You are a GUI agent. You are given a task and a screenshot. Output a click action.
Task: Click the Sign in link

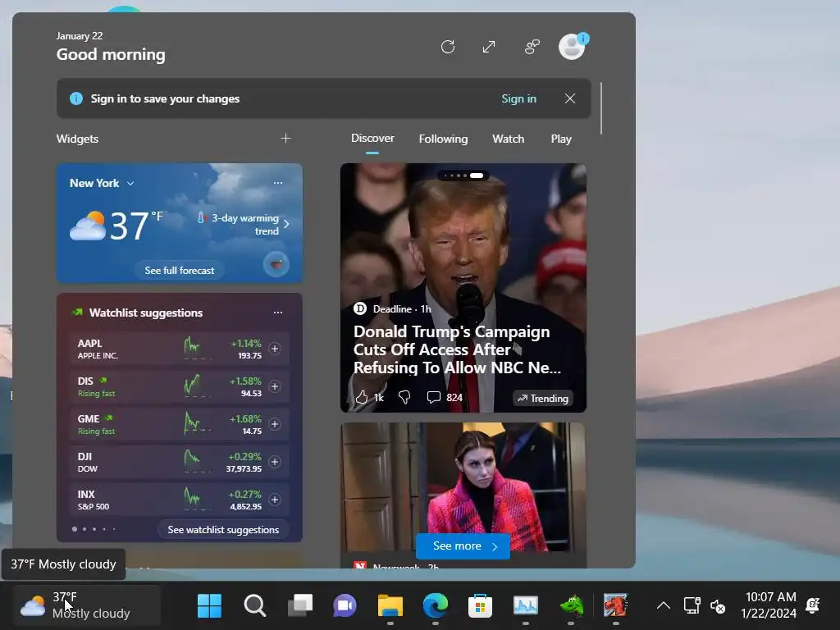(518, 98)
